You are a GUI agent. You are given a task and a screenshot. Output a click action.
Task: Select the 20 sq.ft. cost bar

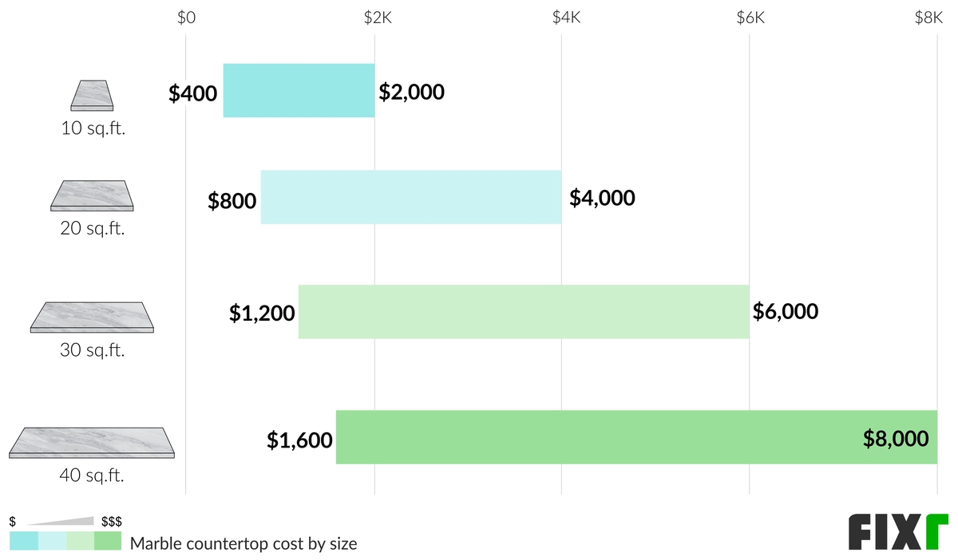411,197
